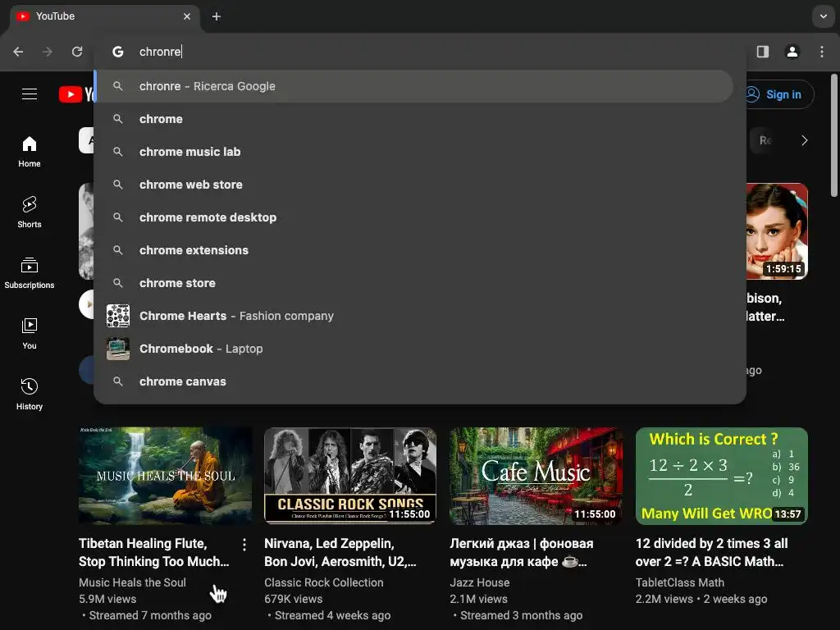Open the Chrome profile avatar icon
Image resolution: width=840 pixels, height=630 pixels.
coord(792,52)
